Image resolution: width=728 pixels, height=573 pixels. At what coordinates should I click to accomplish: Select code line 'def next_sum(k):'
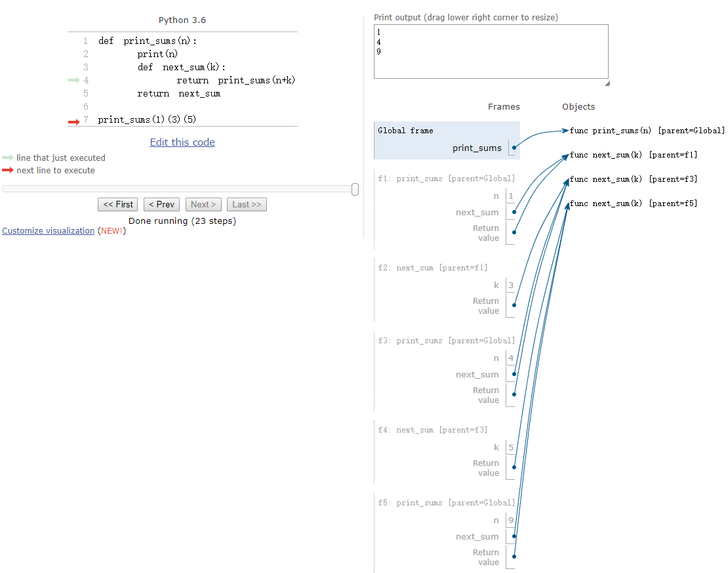pyautogui.click(x=182, y=67)
